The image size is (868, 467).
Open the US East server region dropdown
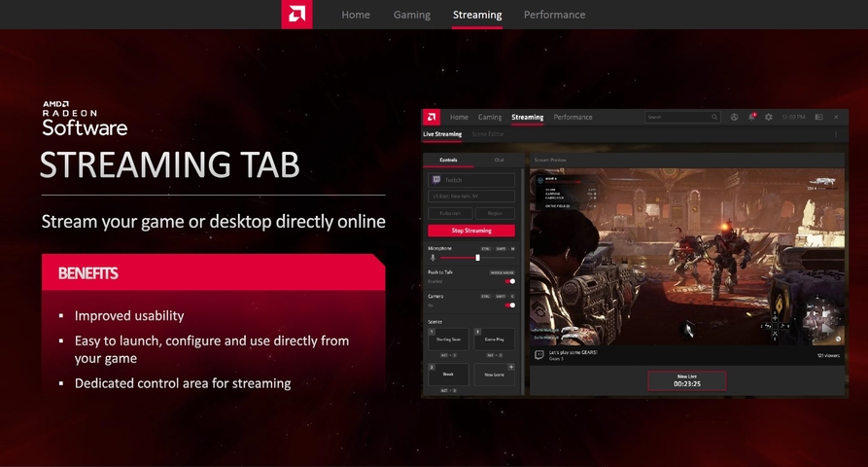[x=471, y=197]
